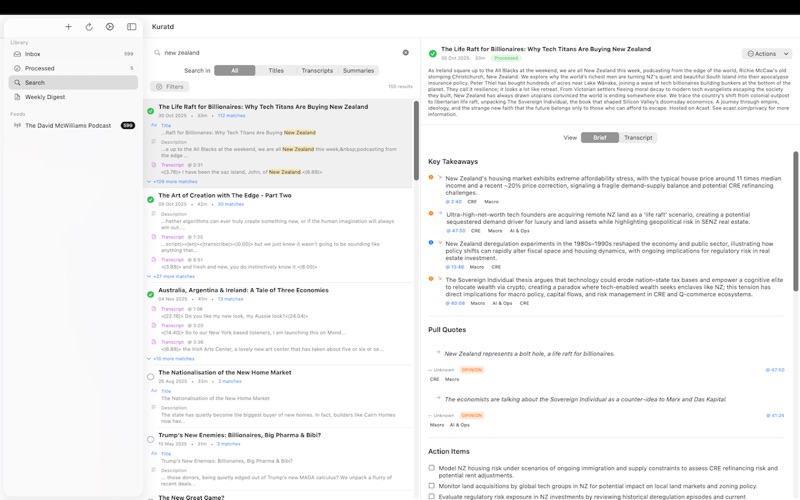
Task: Expand +27 more matches
Action: click(171, 276)
